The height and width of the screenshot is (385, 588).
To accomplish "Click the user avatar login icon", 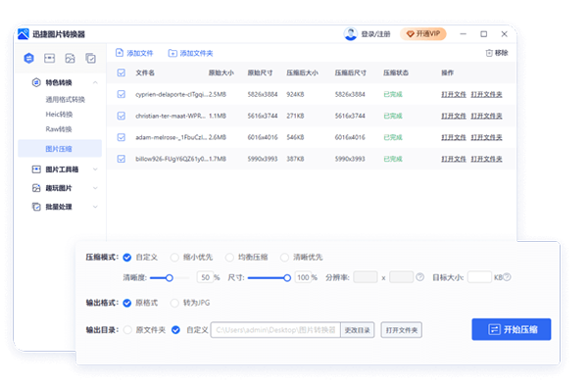I will (351, 34).
